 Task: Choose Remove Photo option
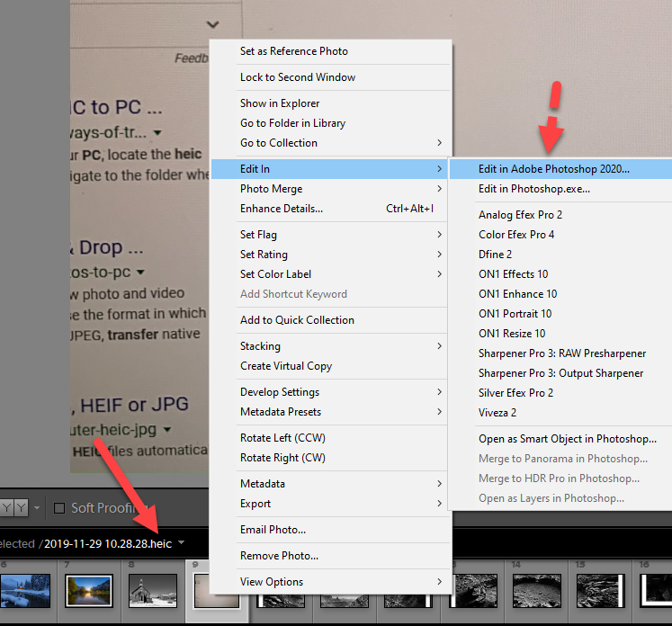(331, 555)
